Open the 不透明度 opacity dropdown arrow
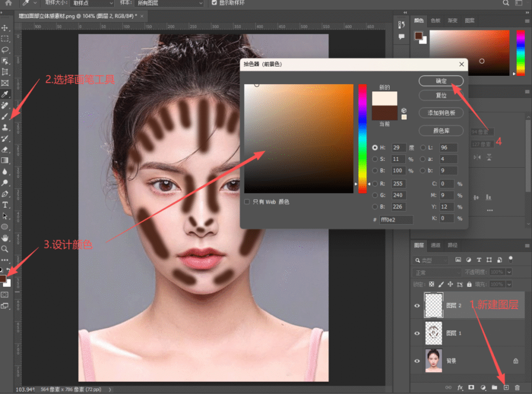This screenshot has width=532, height=394. pos(509,272)
